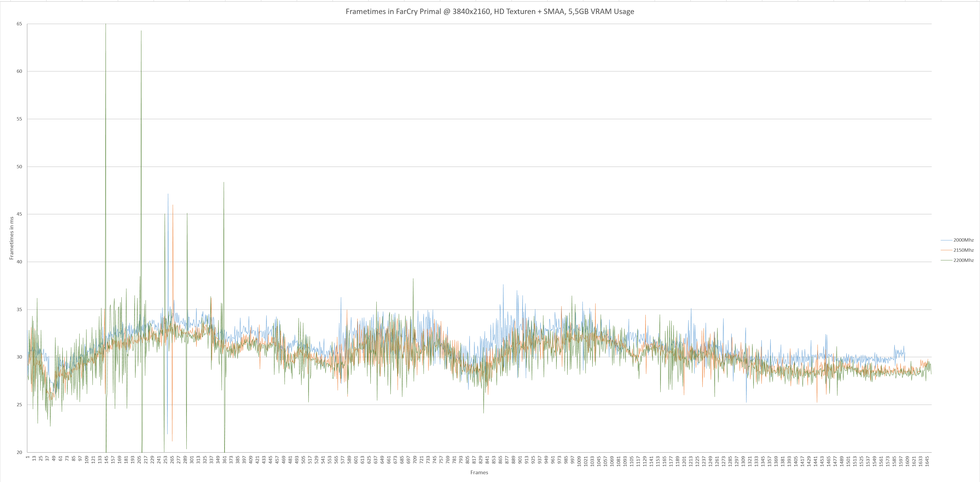Screen dimensions: 980x482
Task: Click the 2000Mhz legend entry
Action: pyautogui.click(x=963, y=240)
